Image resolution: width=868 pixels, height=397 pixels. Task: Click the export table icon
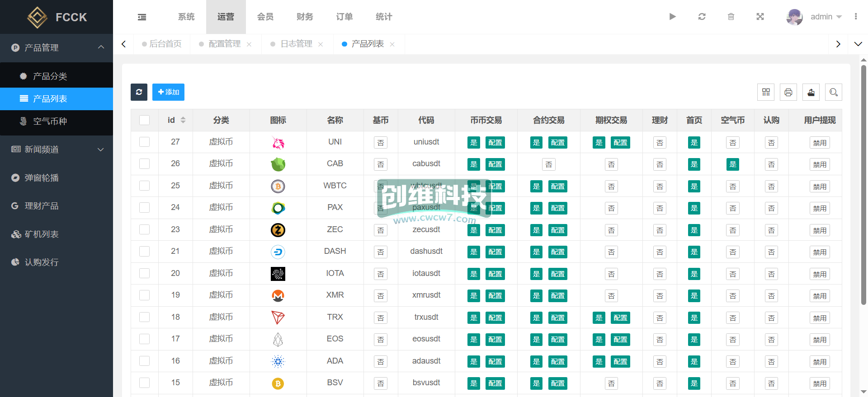pyautogui.click(x=811, y=92)
